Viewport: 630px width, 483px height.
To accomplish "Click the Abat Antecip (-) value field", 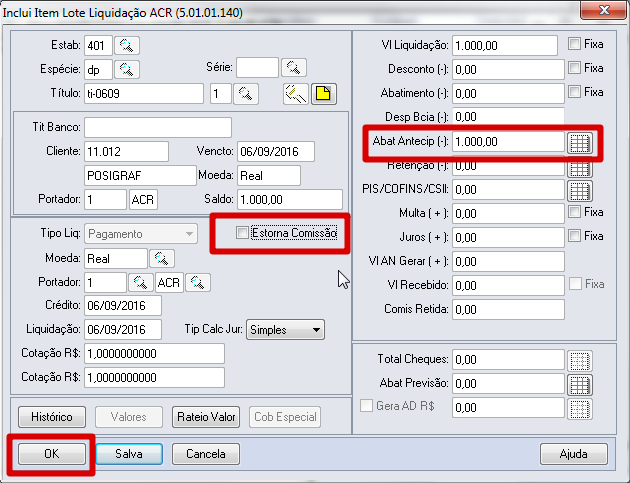I will tap(508, 142).
